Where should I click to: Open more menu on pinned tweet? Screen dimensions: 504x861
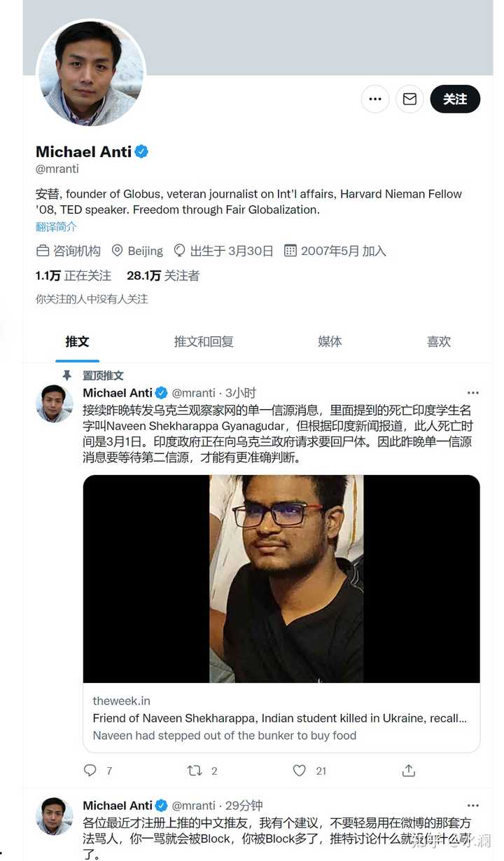[473, 393]
